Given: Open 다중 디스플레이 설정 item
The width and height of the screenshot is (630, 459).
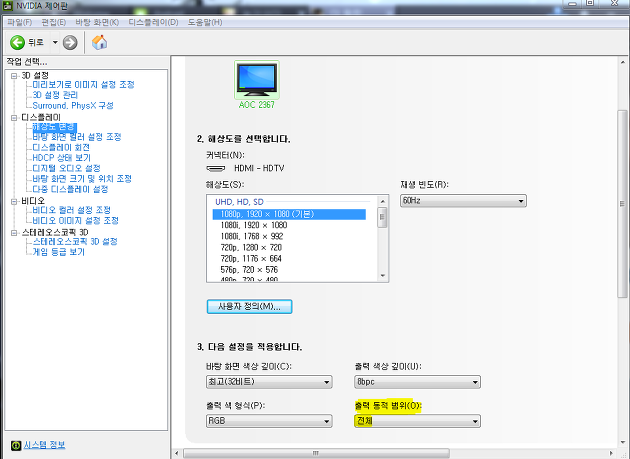Looking at the screenshot, I should click(70, 189).
